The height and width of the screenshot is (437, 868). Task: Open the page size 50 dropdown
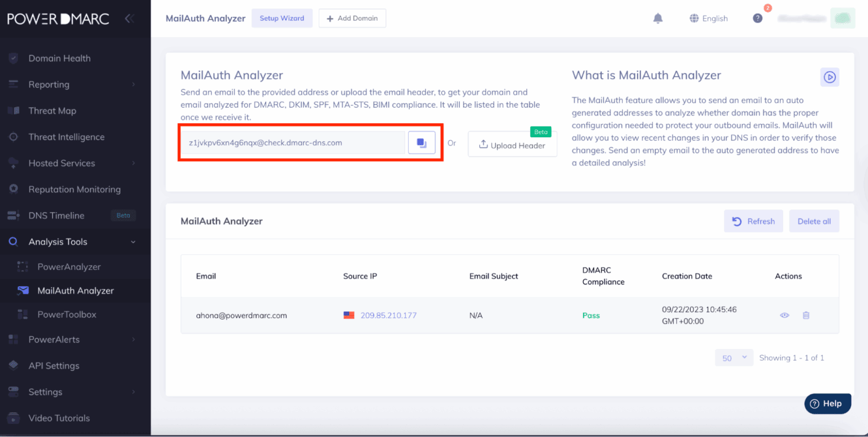pyautogui.click(x=734, y=357)
